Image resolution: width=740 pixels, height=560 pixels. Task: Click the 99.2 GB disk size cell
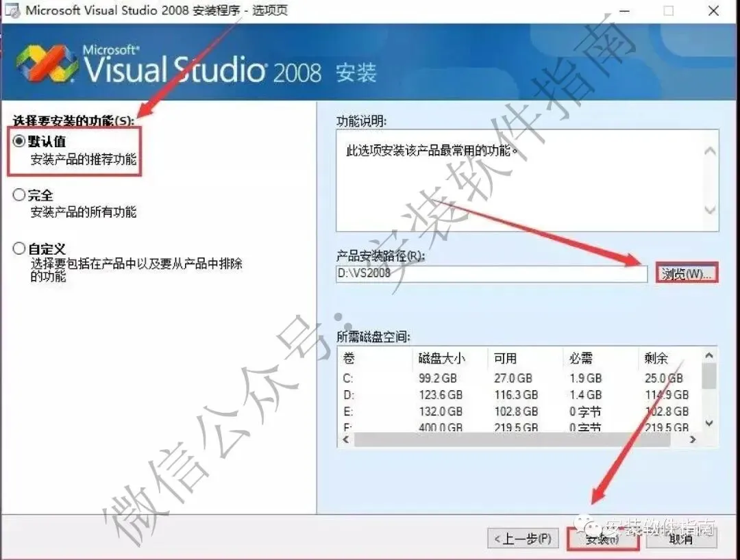[437, 378]
